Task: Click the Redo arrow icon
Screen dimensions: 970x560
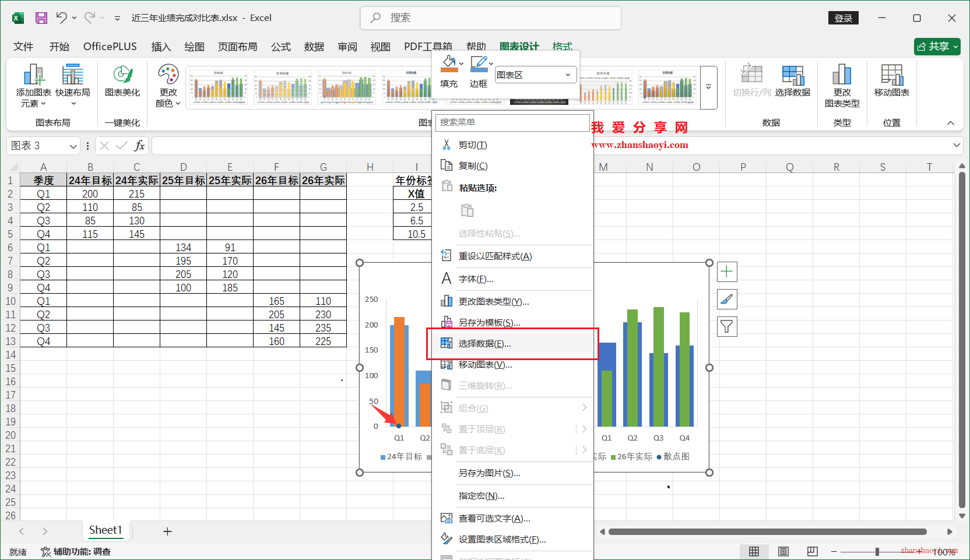Action: tap(90, 17)
